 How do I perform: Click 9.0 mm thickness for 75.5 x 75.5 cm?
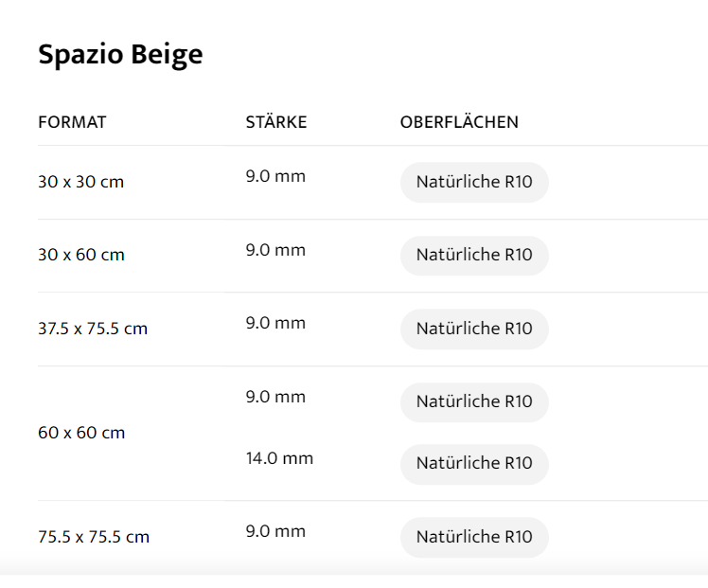275,531
